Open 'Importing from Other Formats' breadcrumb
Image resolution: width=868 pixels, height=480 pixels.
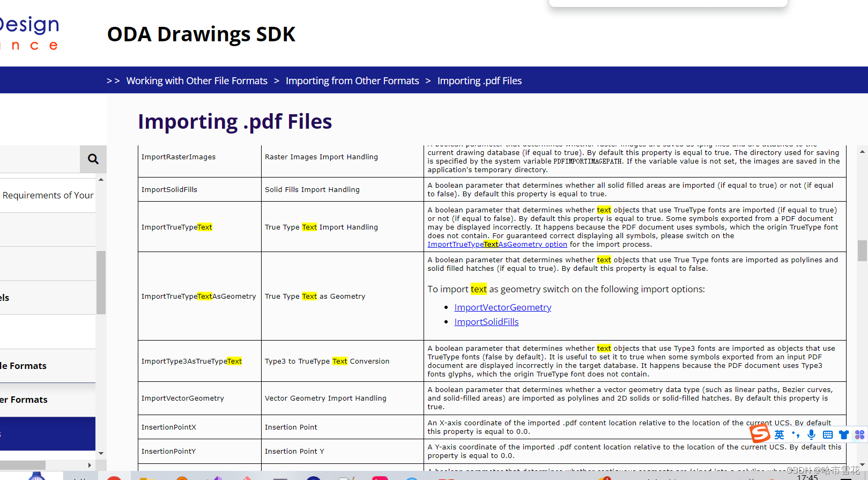click(352, 80)
